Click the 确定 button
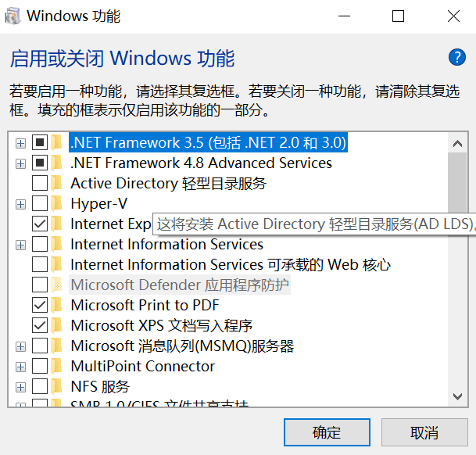This screenshot has width=476, height=455. click(327, 432)
